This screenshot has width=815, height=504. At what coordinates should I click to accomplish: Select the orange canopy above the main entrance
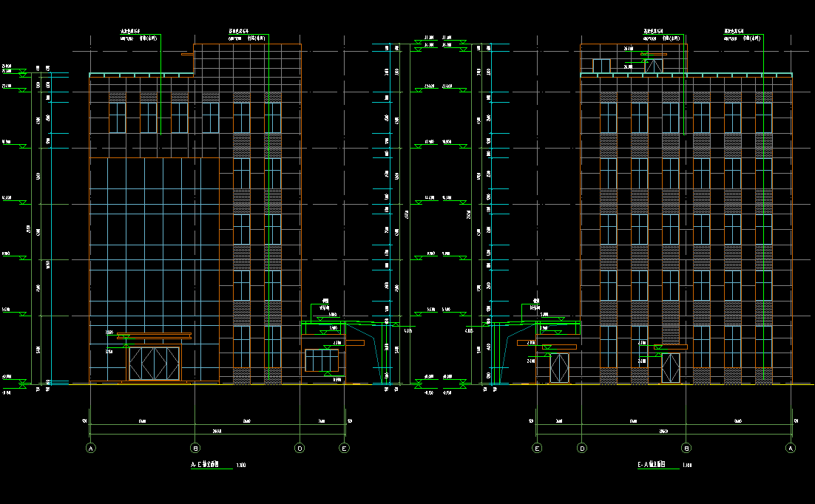(x=154, y=336)
